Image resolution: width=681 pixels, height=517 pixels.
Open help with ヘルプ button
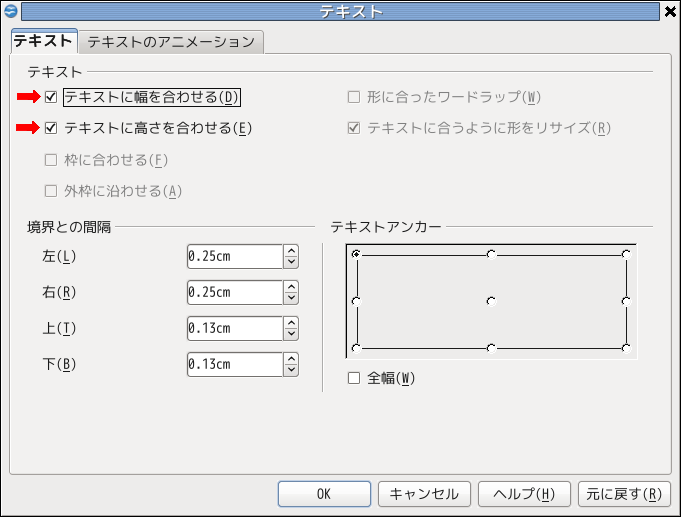(524, 494)
